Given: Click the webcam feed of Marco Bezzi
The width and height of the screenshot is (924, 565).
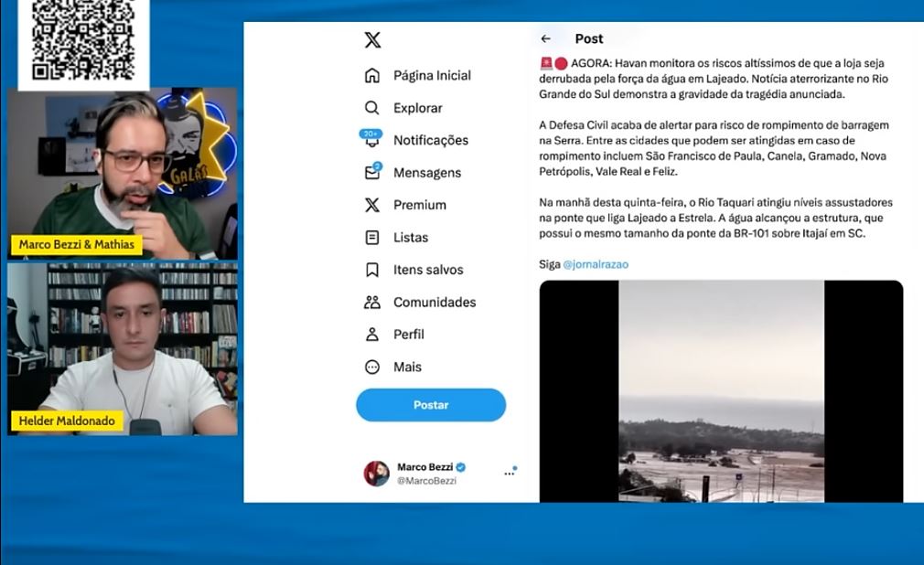Looking at the screenshot, I should pos(123,174).
